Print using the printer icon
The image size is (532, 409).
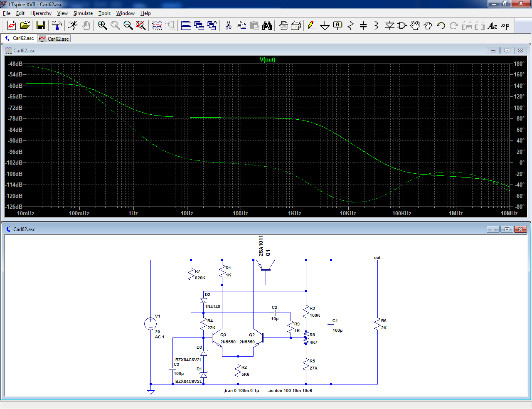tap(296, 26)
